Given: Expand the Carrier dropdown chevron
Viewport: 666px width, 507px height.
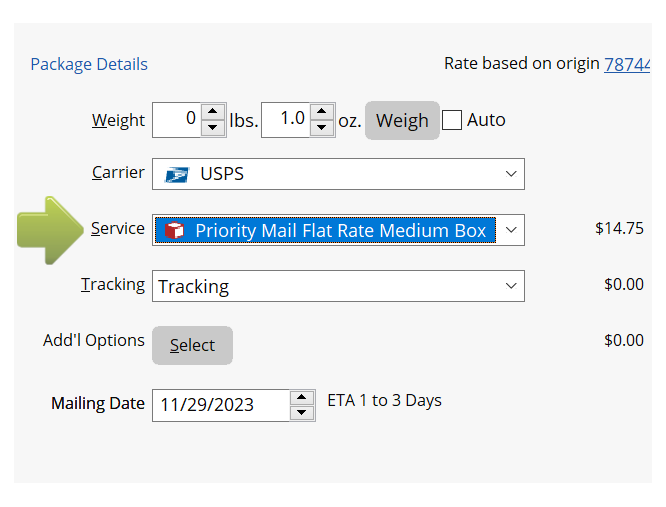Looking at the screenshot, I should tap(511, 174).
